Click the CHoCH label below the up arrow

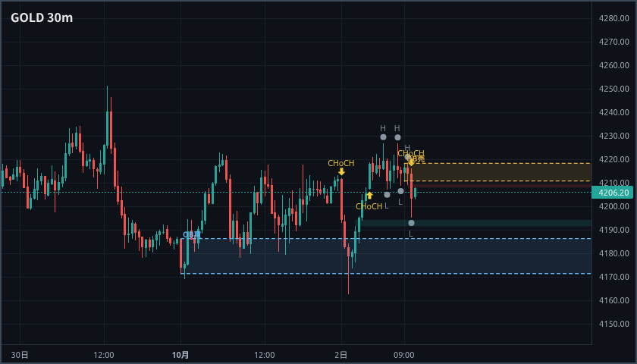coord(369,206)
